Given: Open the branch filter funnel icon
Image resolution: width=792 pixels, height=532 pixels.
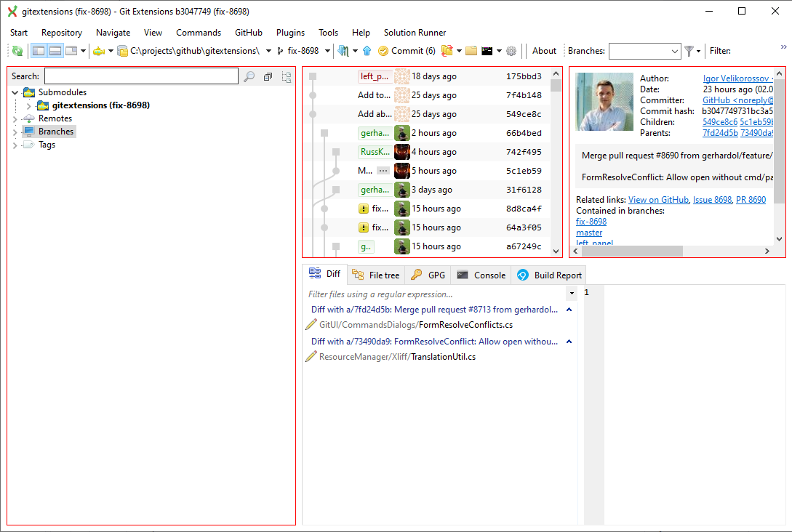Looking at the screenshot, I should [x=689, y=51].
